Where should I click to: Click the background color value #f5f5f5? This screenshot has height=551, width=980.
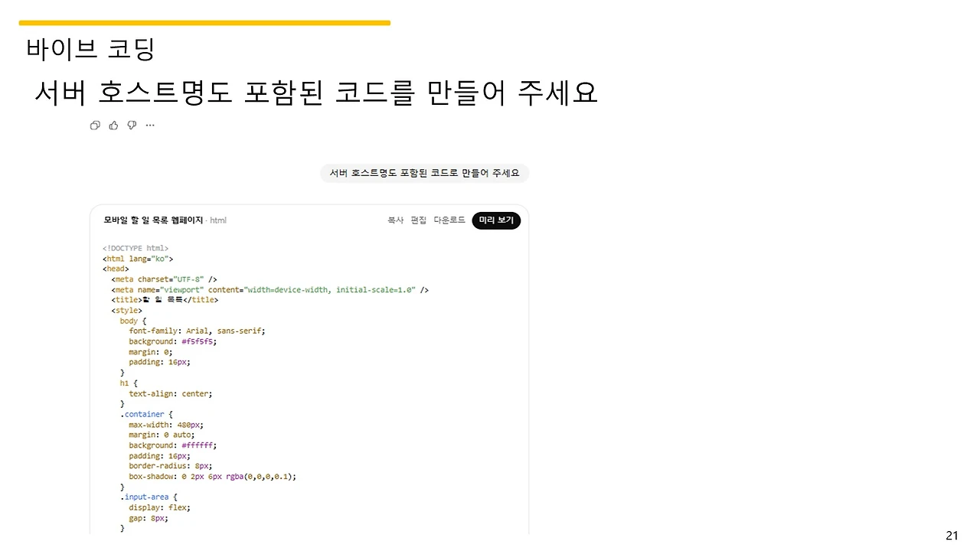tap(198, 341)
